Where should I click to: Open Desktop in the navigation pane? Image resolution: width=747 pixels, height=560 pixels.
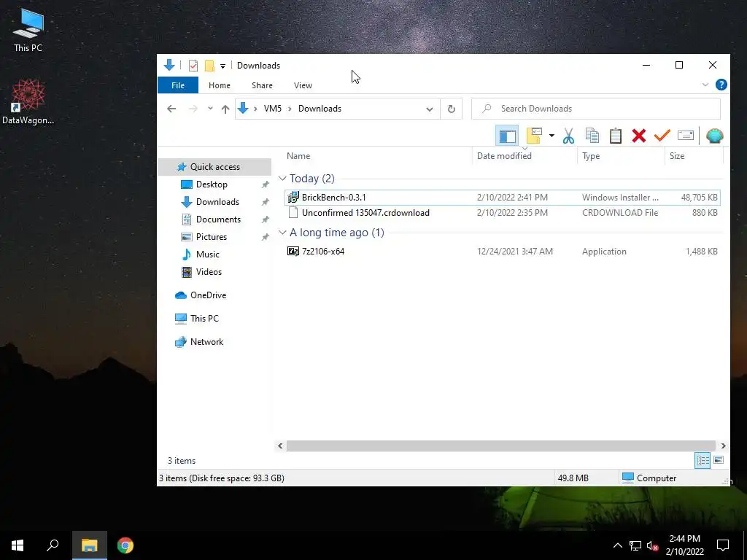(x=212, y=184)
